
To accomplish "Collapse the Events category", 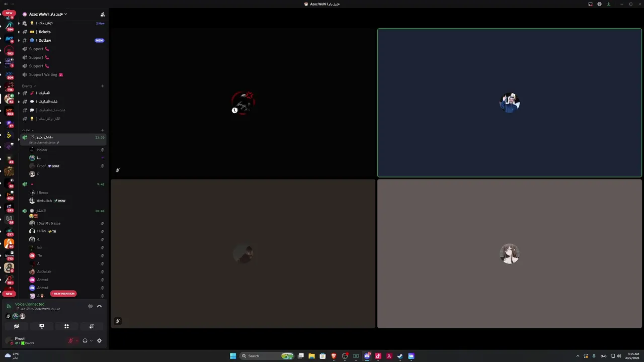I will pyautogui.click(x=29, y=86).
